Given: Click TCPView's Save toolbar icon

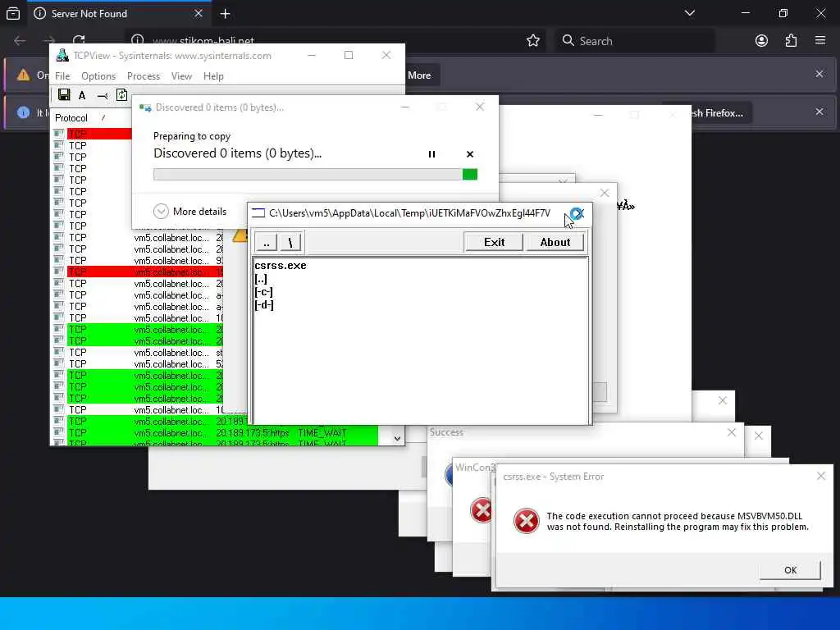Looking at the screenshot, I should click(64, 95).
